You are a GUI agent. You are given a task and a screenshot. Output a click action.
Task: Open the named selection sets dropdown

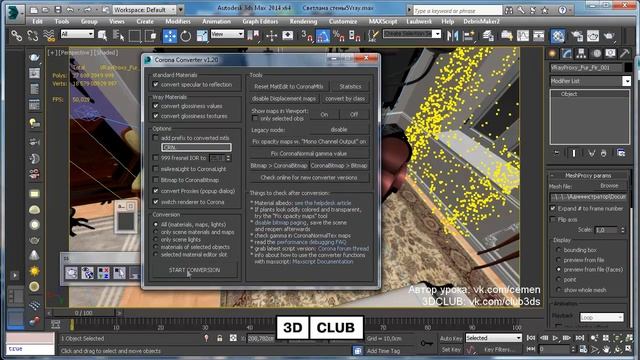click(x=412, y=34)
